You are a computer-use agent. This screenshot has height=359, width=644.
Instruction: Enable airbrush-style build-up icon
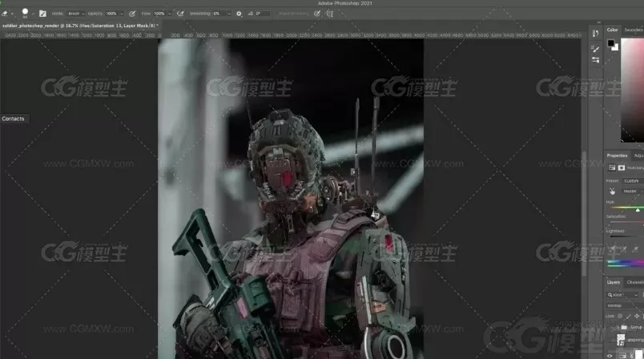[x=180, y=14]
